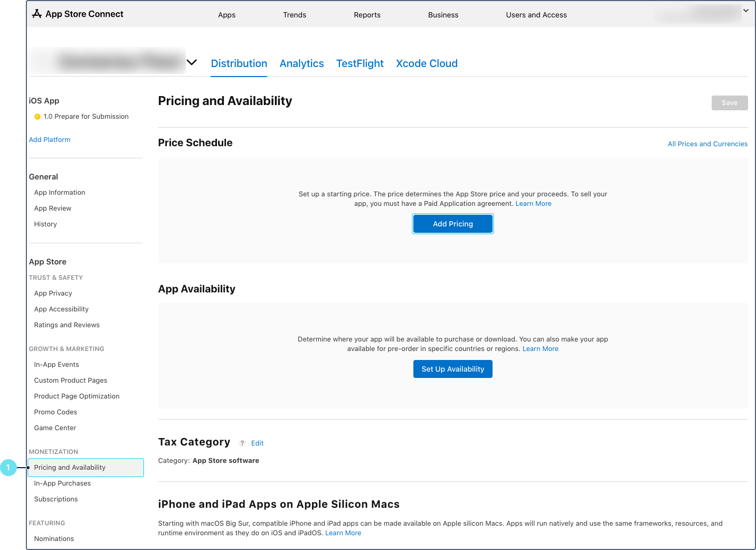Click Edit next to Tax Category

point(258,443)
